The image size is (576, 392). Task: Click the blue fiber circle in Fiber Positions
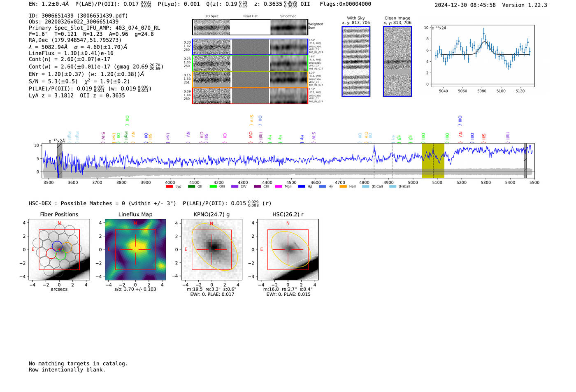[57, 246]
